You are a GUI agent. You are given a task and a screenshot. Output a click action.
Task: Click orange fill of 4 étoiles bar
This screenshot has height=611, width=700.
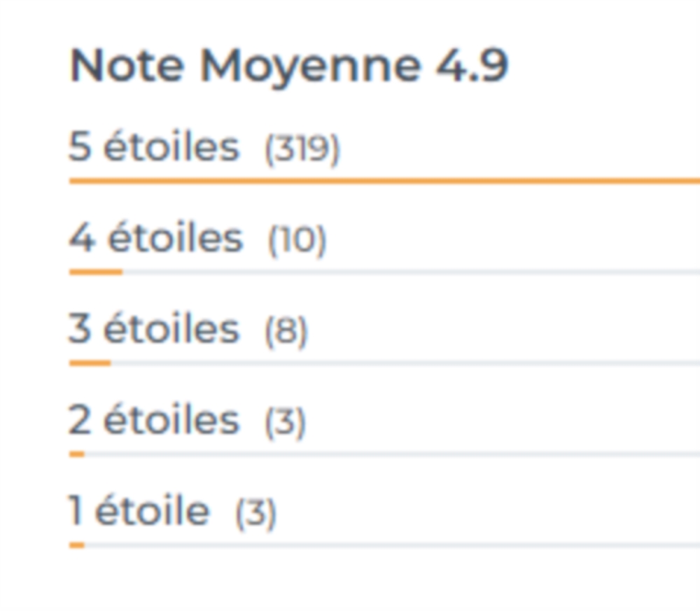tap(96, 272)
